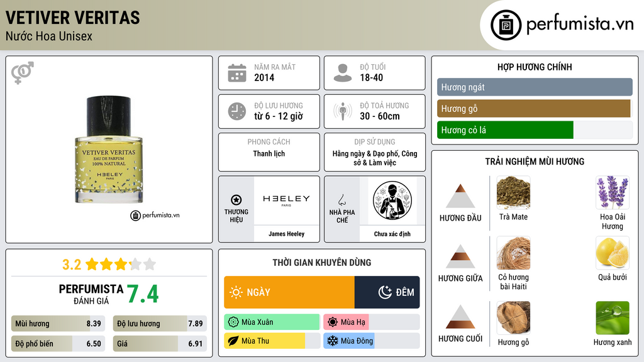Click the Quả bưởi grapefruit image

(613, 253)
